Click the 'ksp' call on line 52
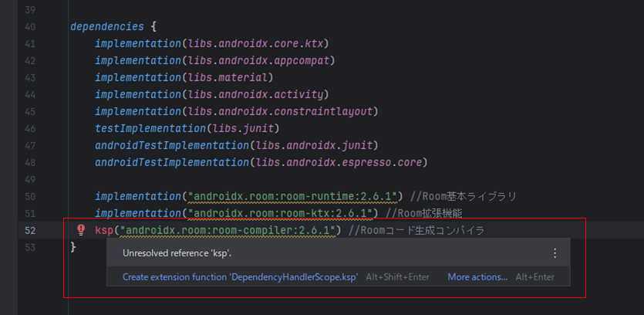The height and width of the screenshot is (315, 644). click(x=103, y=230)
